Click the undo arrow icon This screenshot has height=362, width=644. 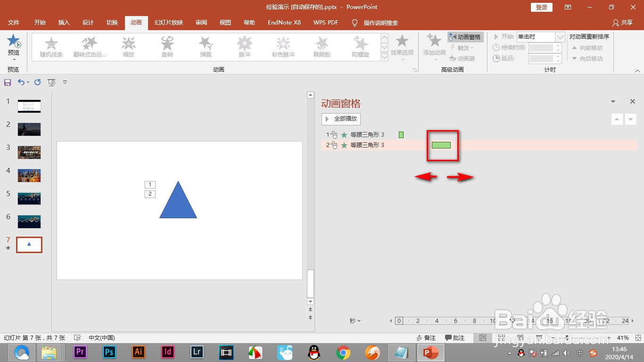(21, 82)
